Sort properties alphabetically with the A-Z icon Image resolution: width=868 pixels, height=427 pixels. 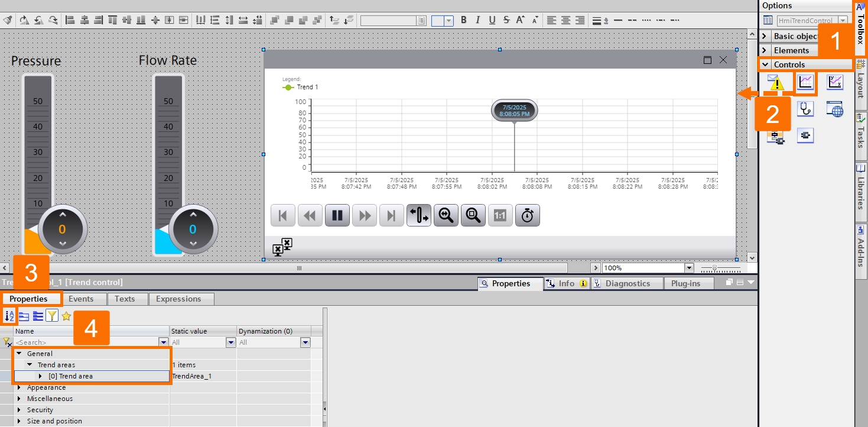click(x=8, y=316)
